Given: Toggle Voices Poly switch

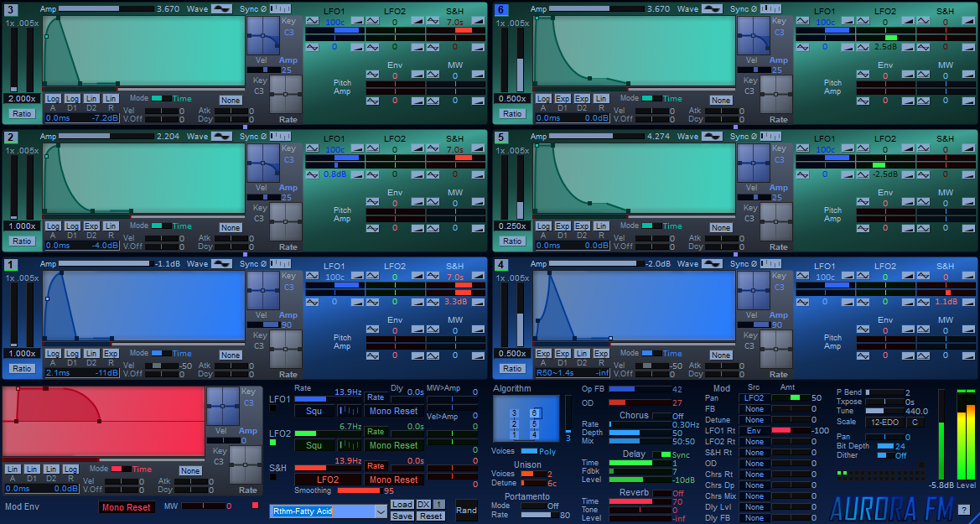Looking at the screenshot, I should (529, 451).
